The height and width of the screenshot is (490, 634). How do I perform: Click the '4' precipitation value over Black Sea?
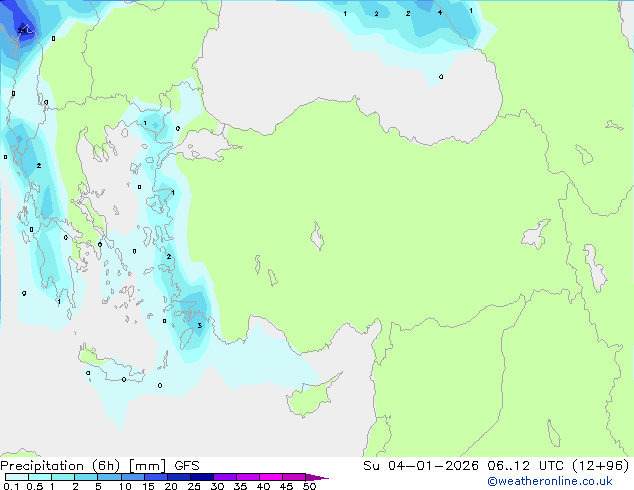440,13
